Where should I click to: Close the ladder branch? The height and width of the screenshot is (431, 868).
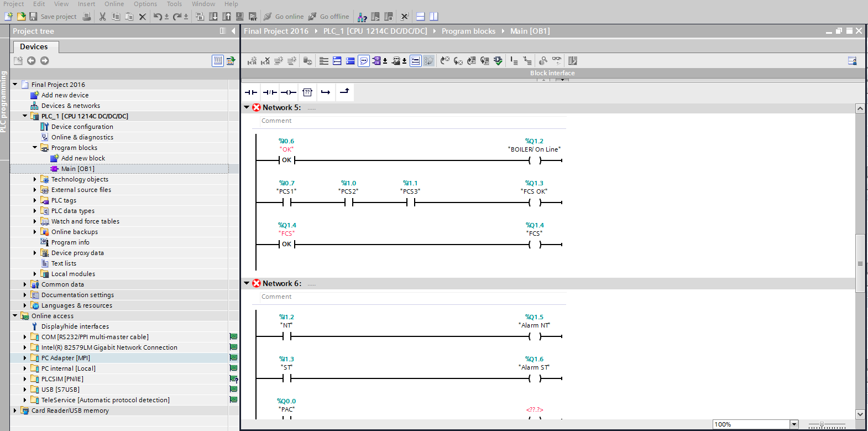coord(344,91)
